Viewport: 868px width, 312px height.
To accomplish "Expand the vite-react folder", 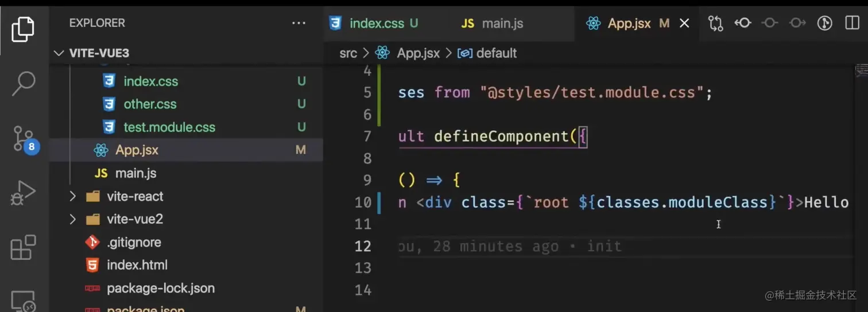I will tap(185, 196).
